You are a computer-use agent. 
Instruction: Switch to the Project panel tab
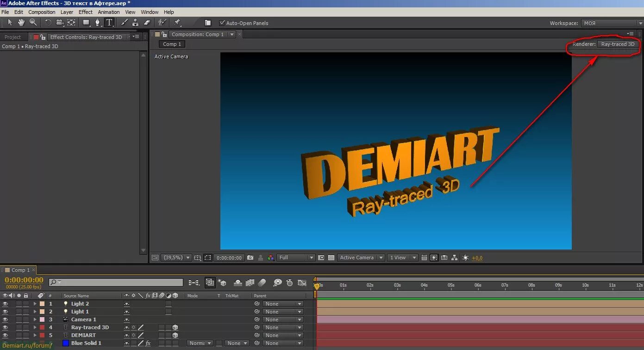13,37
